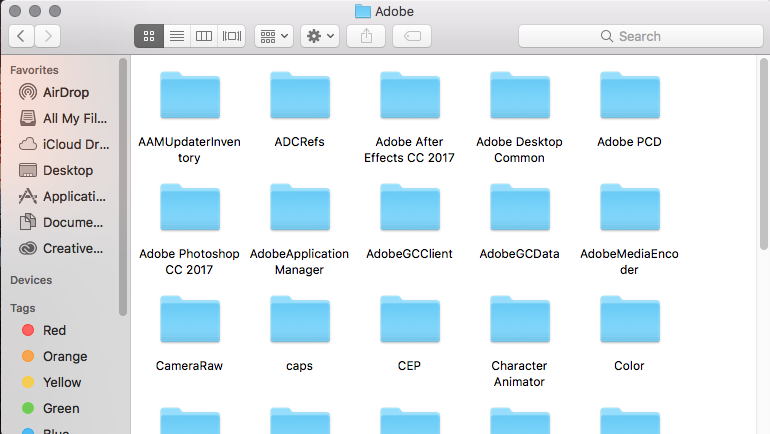Image resolution: width=770 pixels, height=434 pixels.
Task: Open All My Files in sidebar
Action: point(63,118)
